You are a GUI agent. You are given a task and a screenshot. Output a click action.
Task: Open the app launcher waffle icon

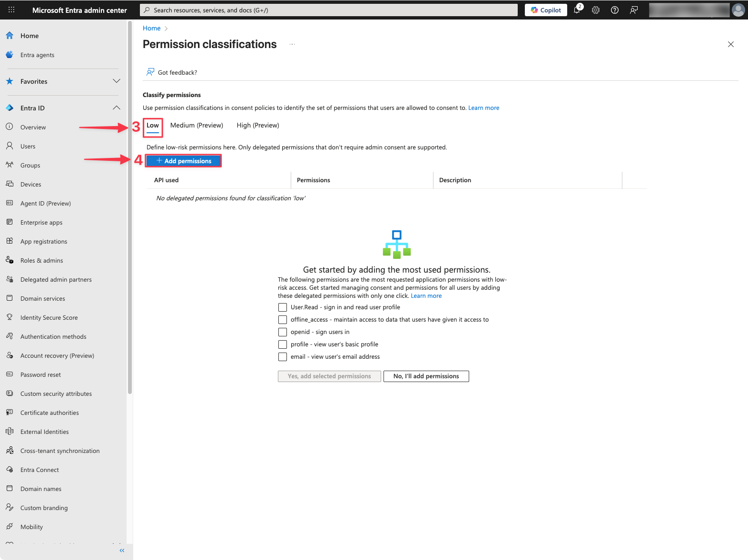pos(11,10)
